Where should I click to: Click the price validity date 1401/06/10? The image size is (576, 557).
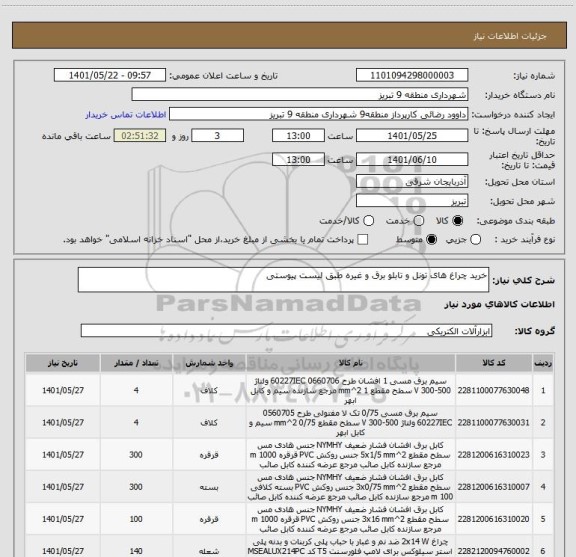point(412,159)
